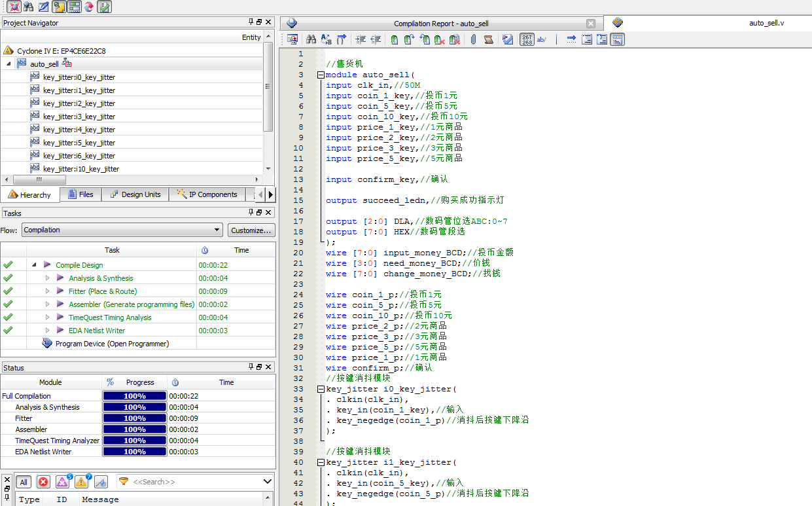Click the Full Compilation progress bar
The image size is (812, 506).
pyautogui.click(x=135, y=396)
